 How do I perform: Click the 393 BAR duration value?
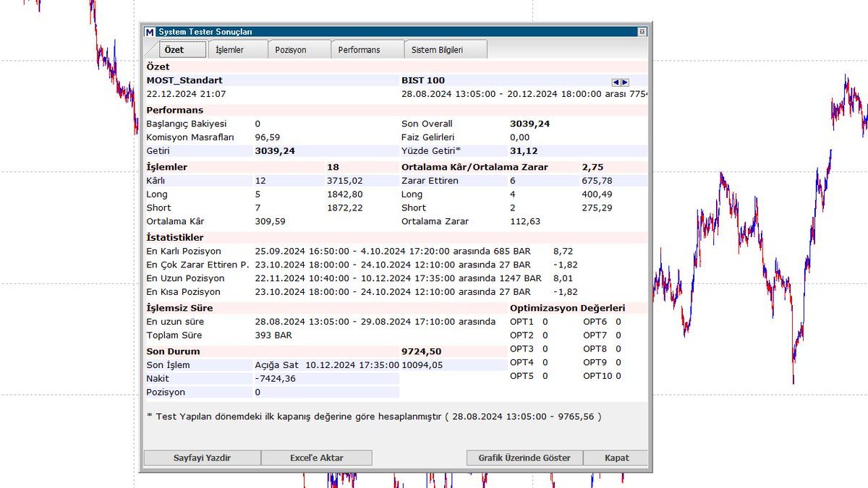pos(273,336)
